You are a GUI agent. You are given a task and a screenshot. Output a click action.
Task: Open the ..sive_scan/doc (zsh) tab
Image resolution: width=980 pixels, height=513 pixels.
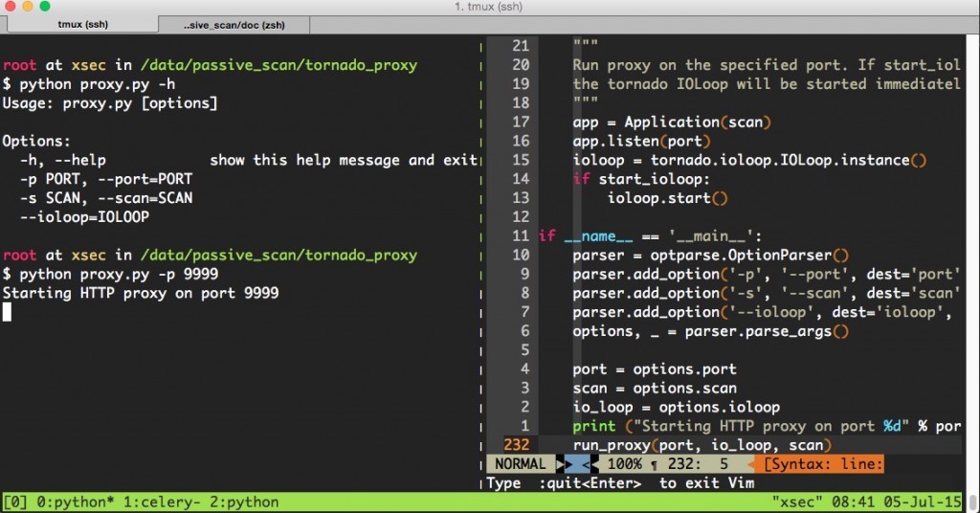pos(234,25)
